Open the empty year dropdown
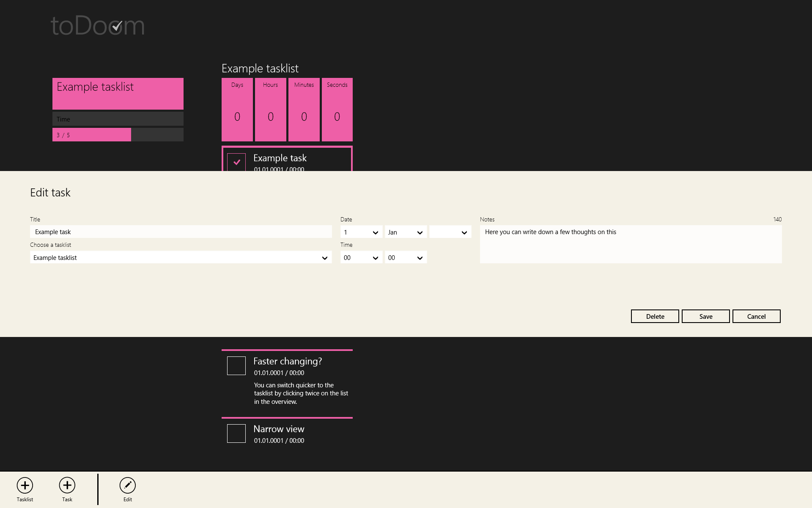The width and height of the screenshot is (812, 508). [450, 232]
